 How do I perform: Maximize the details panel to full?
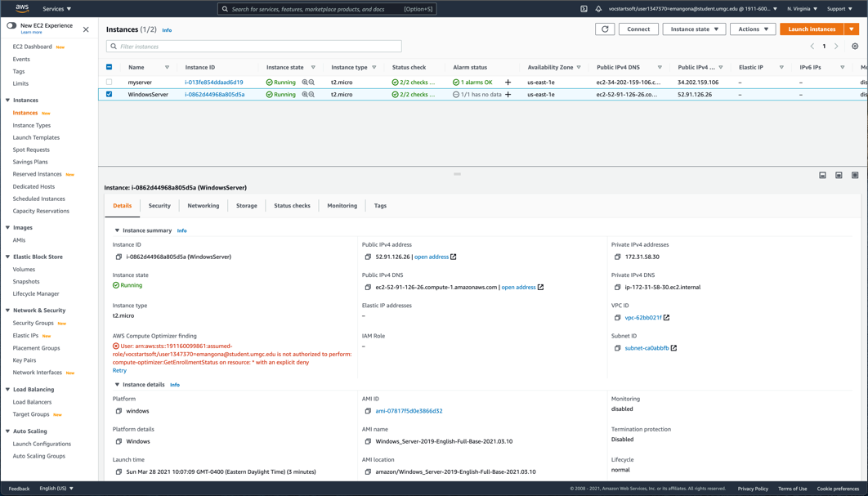tap(855, 175)
